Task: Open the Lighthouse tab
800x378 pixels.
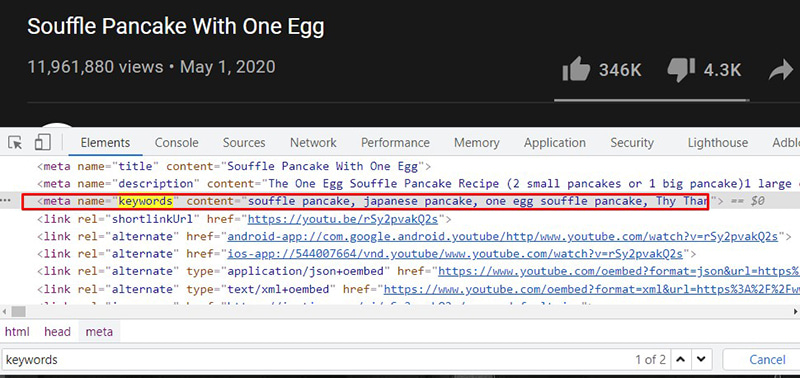Action: pyautogui.click(x=717, y=142)
